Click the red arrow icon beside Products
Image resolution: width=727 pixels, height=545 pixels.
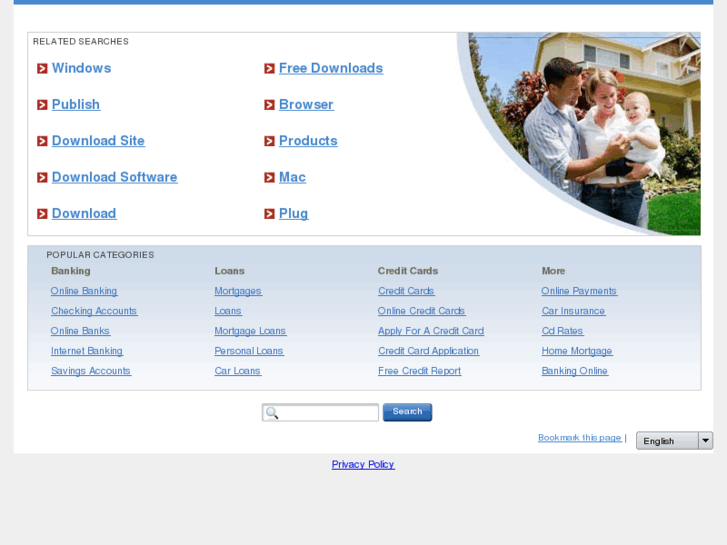[x=269, y=141]
